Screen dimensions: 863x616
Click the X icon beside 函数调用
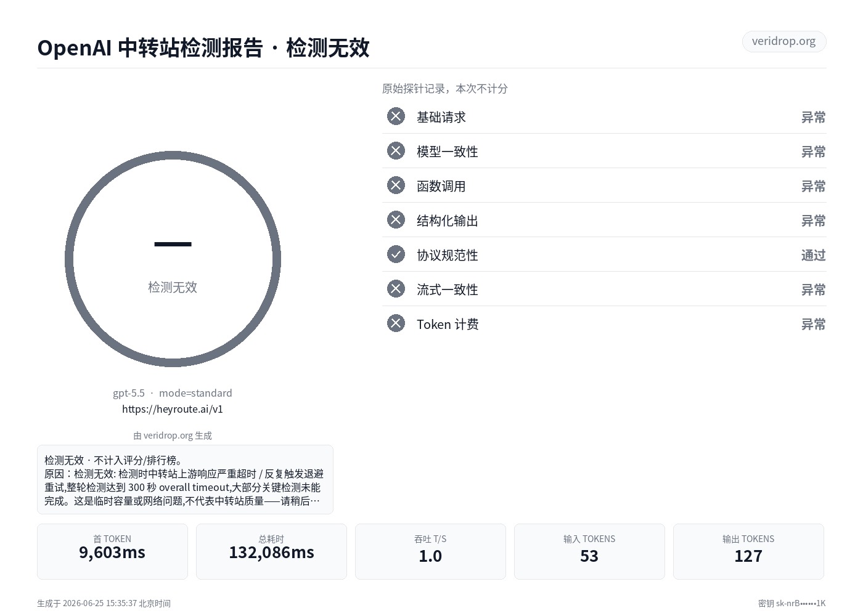coord(396,185)
